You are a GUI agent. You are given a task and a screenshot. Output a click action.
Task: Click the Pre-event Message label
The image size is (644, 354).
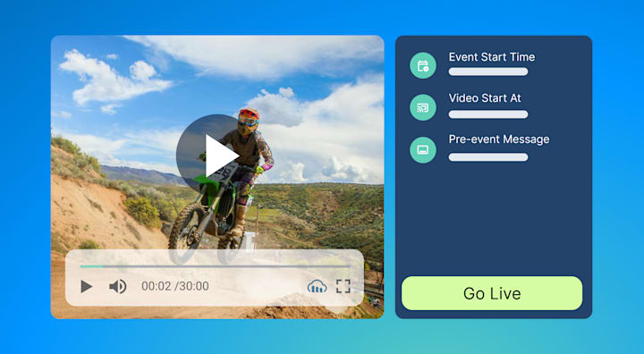click(499, 139)
